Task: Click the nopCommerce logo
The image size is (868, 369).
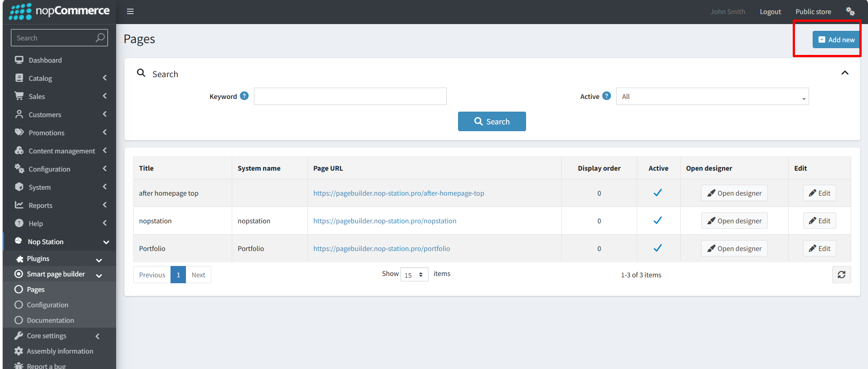Action: (59, 11)
